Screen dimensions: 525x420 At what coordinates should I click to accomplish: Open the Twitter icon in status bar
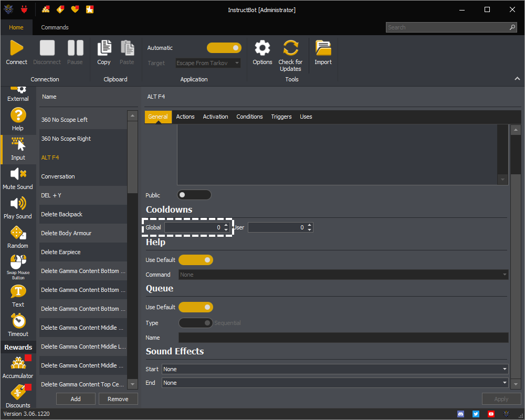(x=476, y=414)
